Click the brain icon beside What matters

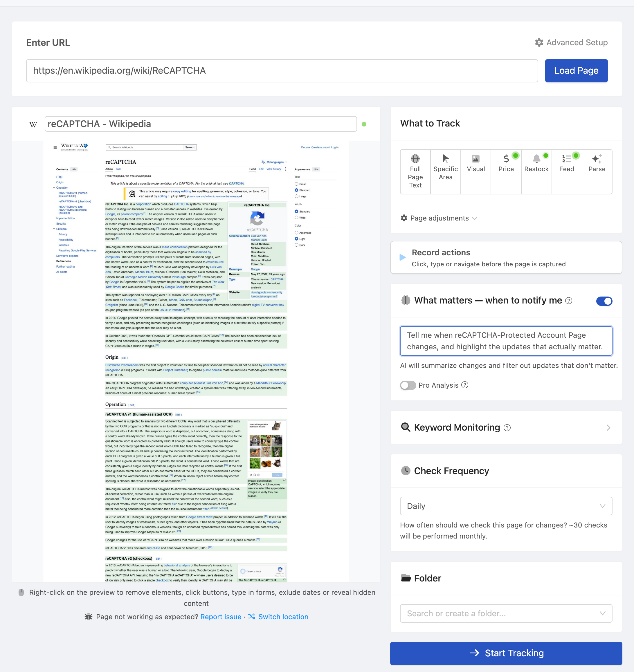pos(406,300)
